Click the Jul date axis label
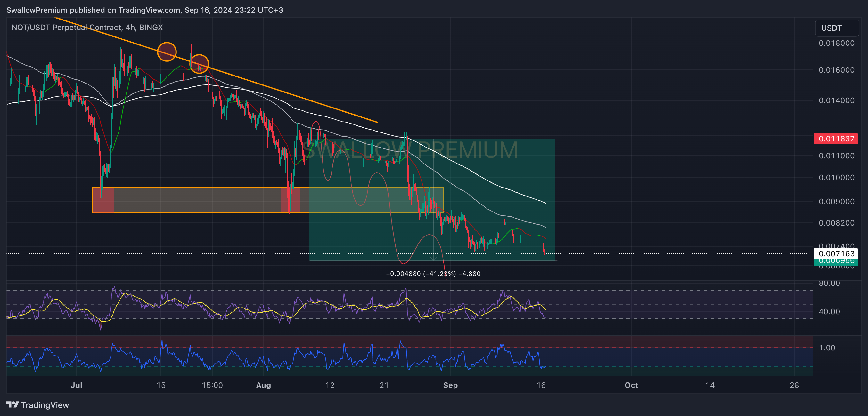This screenshot has height=416, width=868. (77, 385)
